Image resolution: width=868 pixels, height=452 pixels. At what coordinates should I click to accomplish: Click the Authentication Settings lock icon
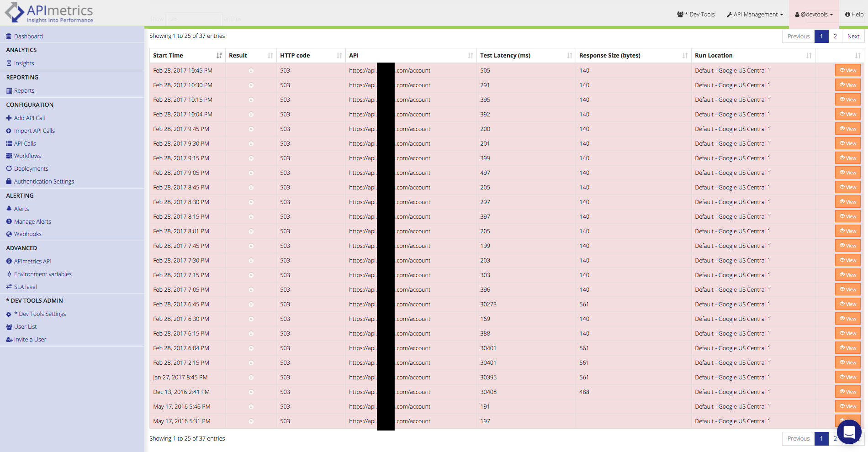9,181
